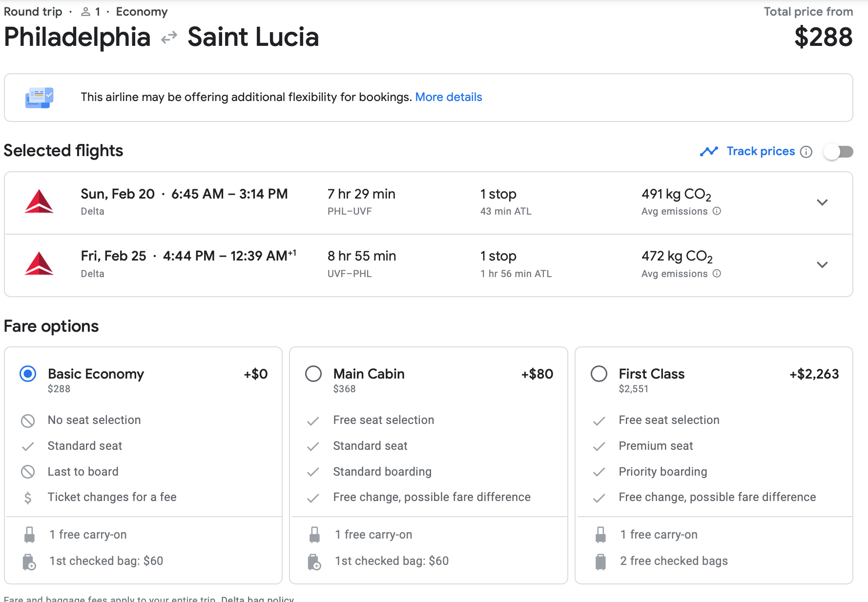Click the Last to board prohibited icon

(28, 472)
